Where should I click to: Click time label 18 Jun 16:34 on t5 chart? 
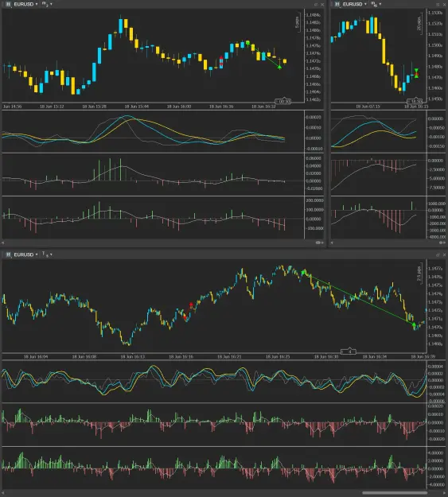pyautogui.click(x=374, y=356)
